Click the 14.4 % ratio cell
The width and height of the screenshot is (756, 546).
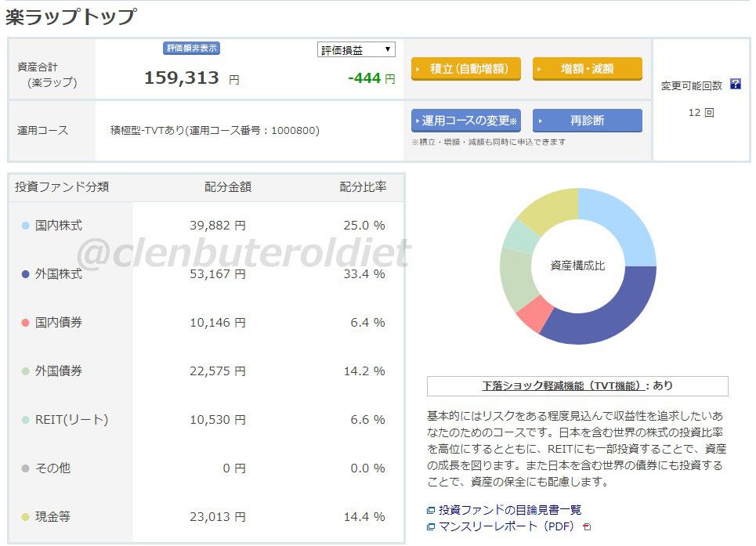pos(364,517)
